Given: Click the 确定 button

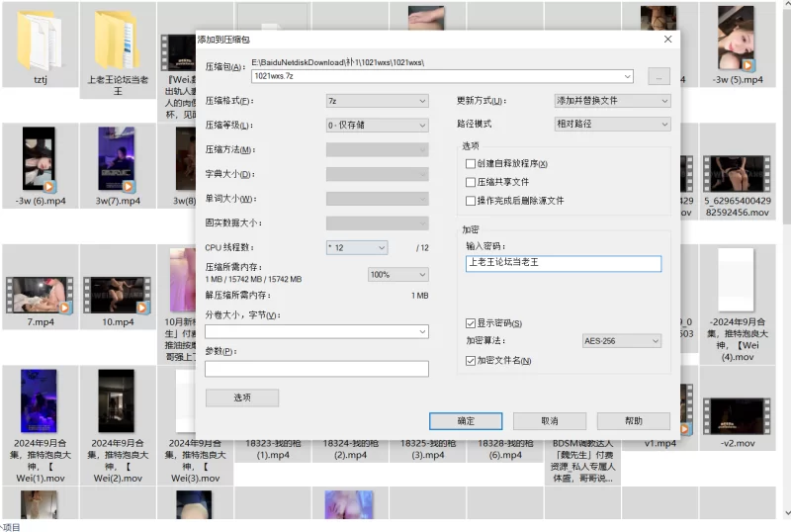Looking at the screenshot, I should click(466, 421).
